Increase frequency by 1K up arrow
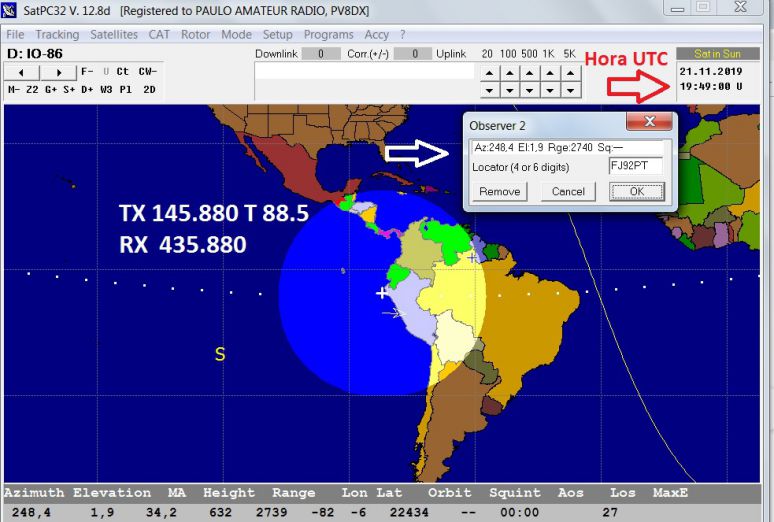This screenshot has height=522, width=774. tap(549, 73)
